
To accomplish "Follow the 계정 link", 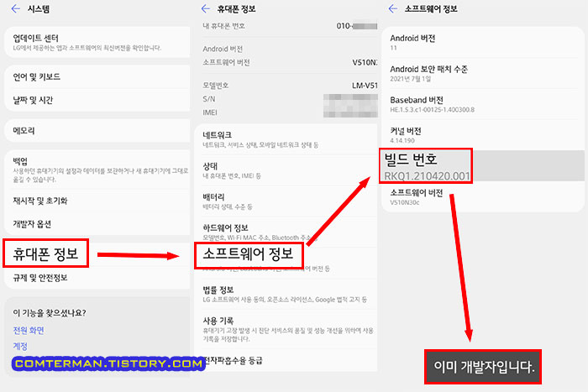I will (x=20, y=346).
